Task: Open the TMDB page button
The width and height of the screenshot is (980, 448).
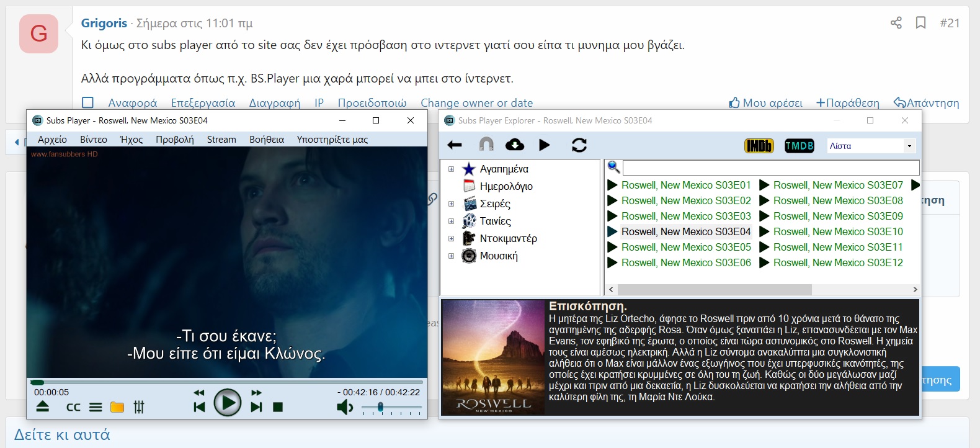Action: coord(800,146)
